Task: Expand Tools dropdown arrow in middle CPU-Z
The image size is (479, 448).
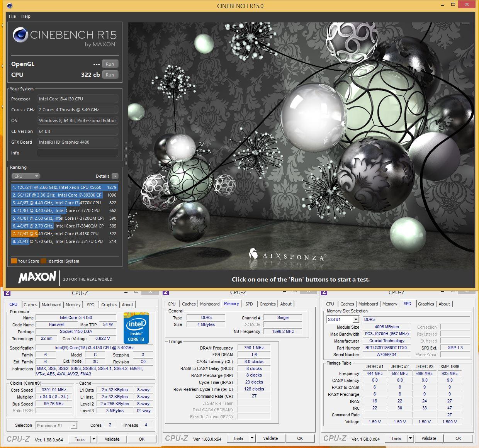Action: (x=252, y=438)
